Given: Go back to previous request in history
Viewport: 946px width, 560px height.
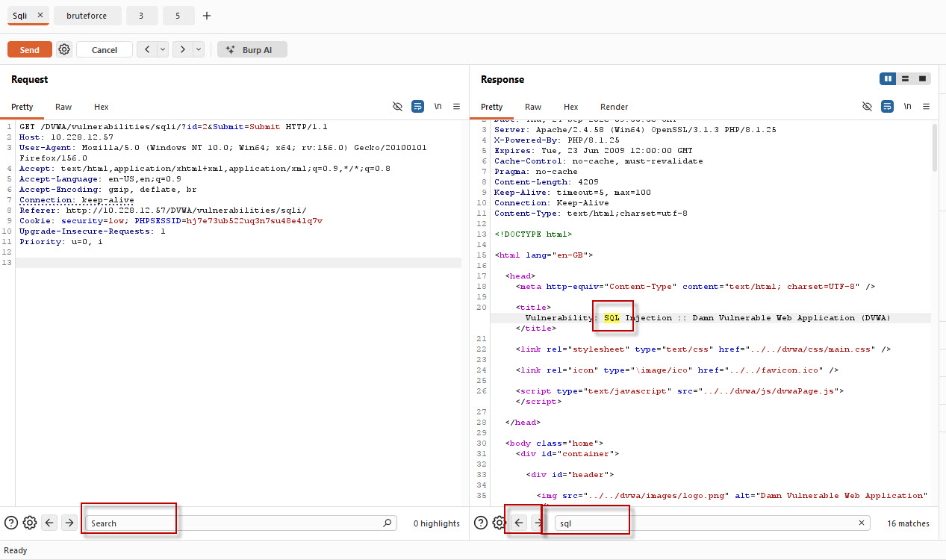Looking at the screenshot, I should click(x=146, y=49).
